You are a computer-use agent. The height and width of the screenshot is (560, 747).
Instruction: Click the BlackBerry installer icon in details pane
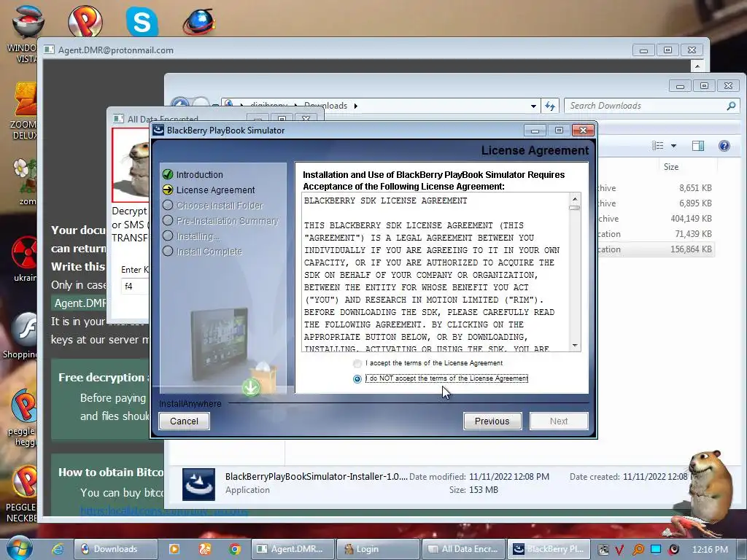click(x=198, y=484)
